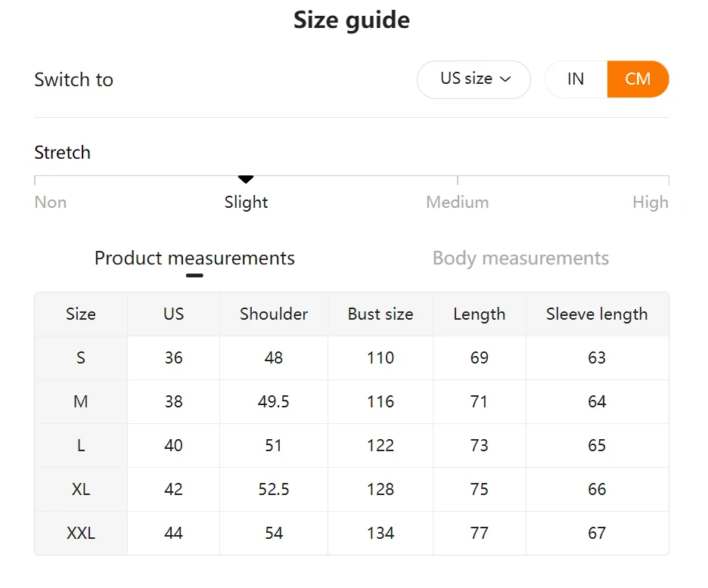Click the US size chevron arrow

point(505,79)
